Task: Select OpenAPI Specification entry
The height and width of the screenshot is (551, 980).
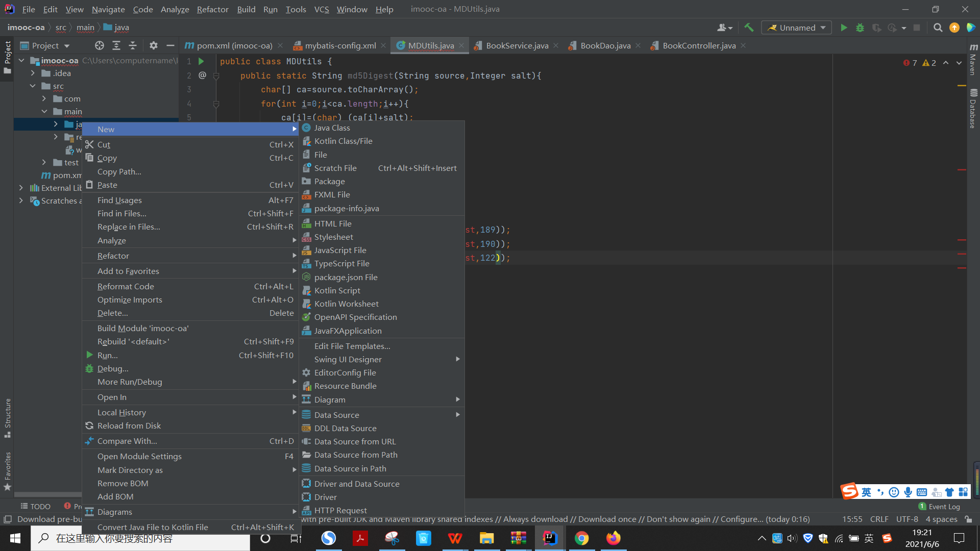Action: point(382,317)
